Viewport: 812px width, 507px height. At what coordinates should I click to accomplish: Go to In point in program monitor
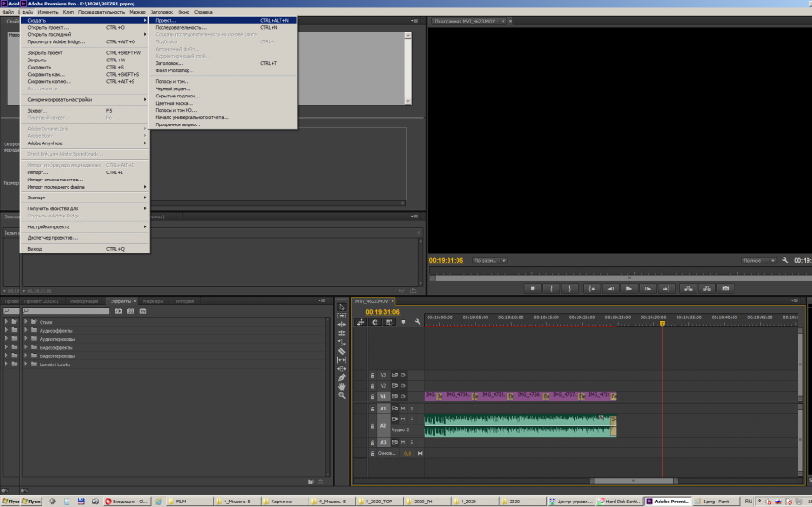click(x=592, y=289)
